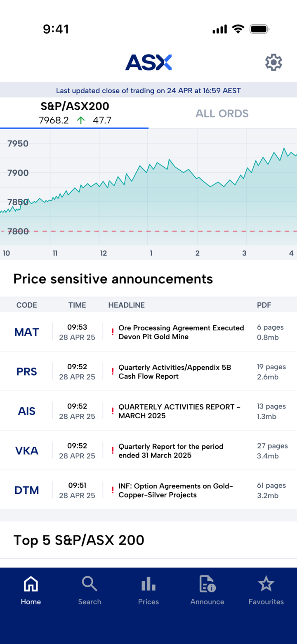This screenshot has height=644, width=297.
Task: Open Ore Processing Agreement announcement headline
Action: pos(181,332)
